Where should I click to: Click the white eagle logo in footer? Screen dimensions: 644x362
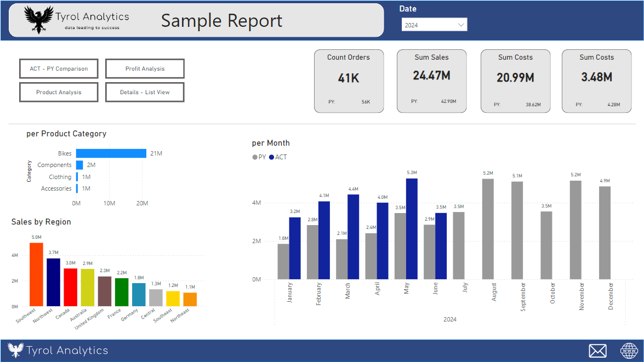tap(16, 350)
